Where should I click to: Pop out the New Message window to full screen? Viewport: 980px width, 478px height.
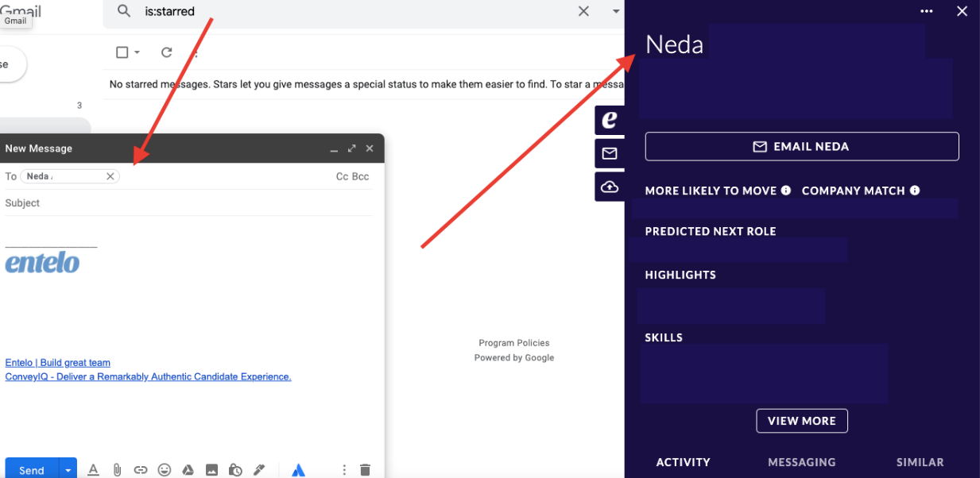[x=352, y=148]
